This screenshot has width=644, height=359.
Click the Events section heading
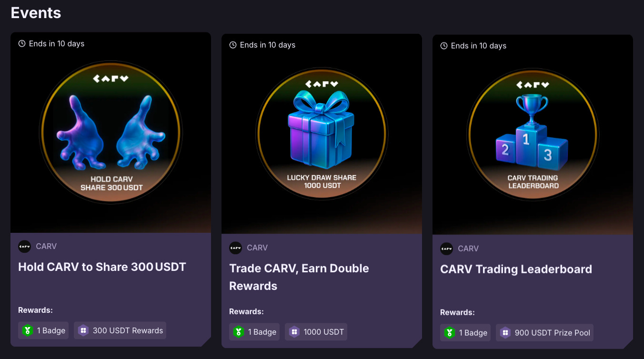(36, 13)
